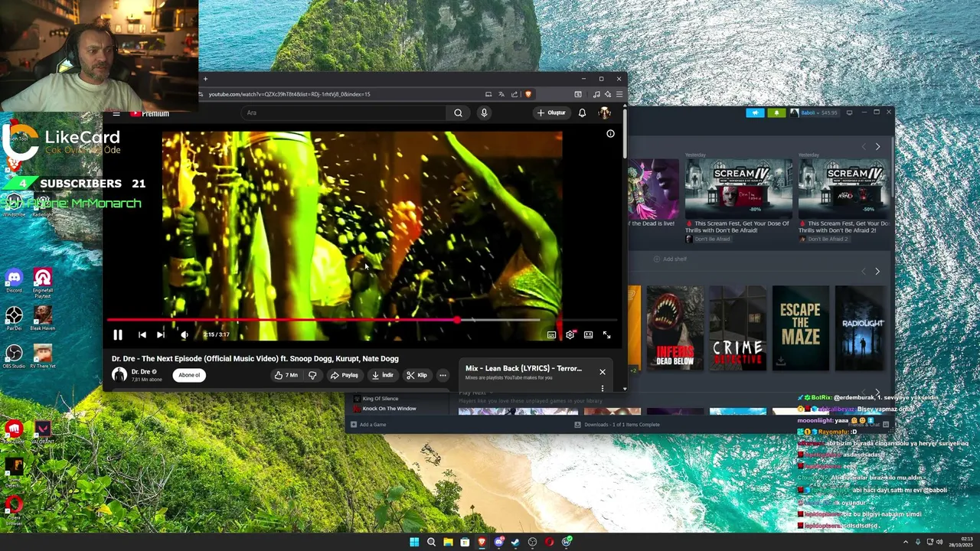Mute the YouTube player volume
Image resolution: width=980 pixels, height=551 pixels.
point(185,334)
